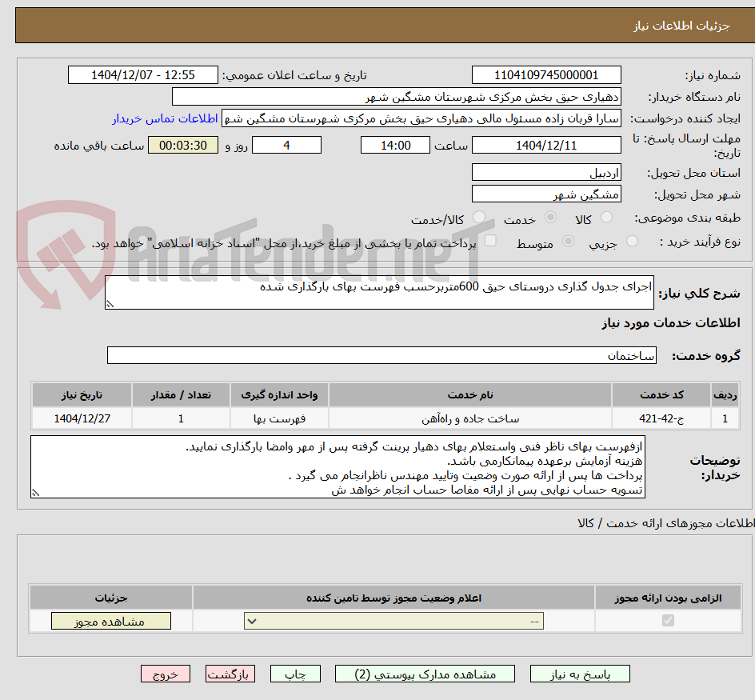This screenshot has height=700, width=755.
Task: Click the delivery province field اردبیل
Action: tap(546, 173)
